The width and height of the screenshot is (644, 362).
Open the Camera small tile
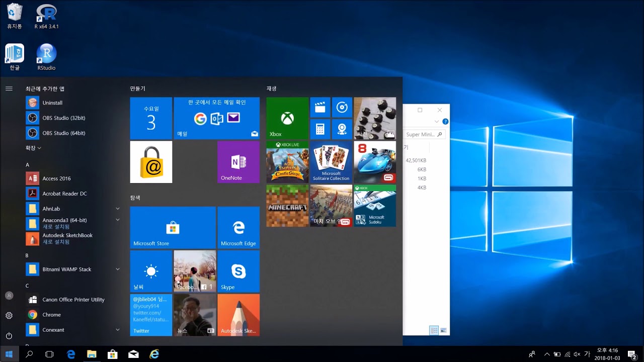coord(342,129)
